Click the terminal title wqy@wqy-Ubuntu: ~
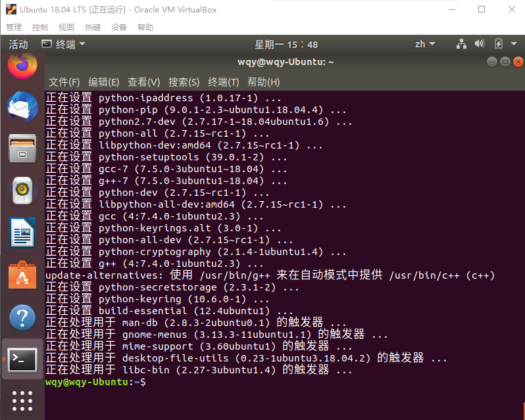Image resolution: width=525 pixels, height=420 pixels. coord(286,62)
